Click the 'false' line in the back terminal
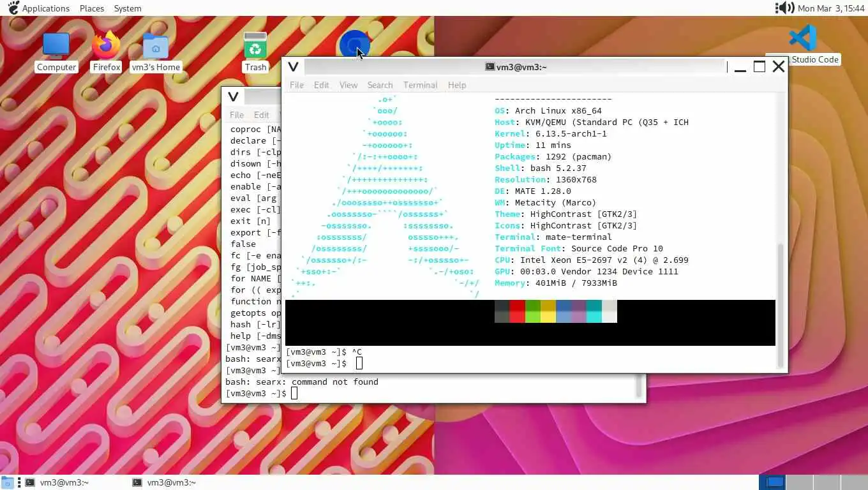This screenshot has width=868, height=490. [243, 244]
